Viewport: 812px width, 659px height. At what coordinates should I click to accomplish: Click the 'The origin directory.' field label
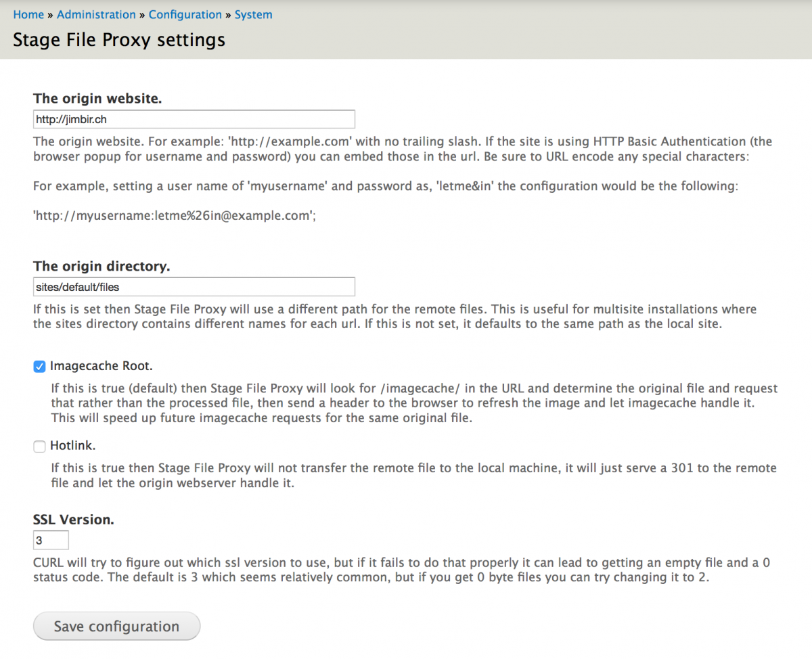(101, 267)
